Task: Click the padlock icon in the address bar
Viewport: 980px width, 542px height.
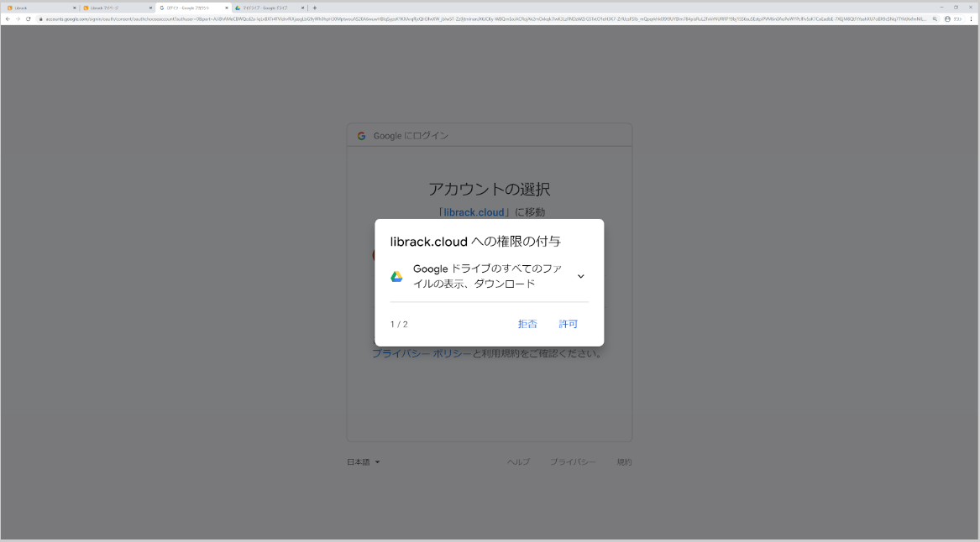Action: (40, 18)
